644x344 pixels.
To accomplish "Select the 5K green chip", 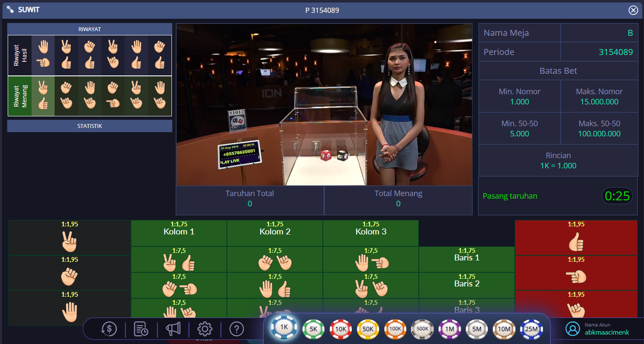I will (x=313, y=329).
